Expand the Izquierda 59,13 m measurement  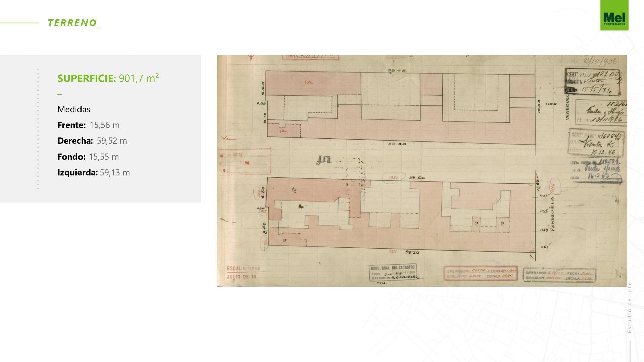click(94, 172)
